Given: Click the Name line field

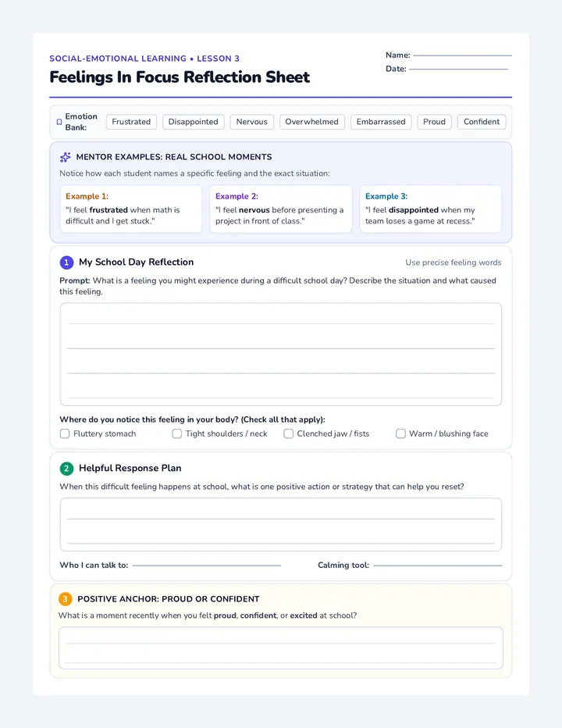Looking at the screenshot, I should pyautogui.click(x=462, y=55).
